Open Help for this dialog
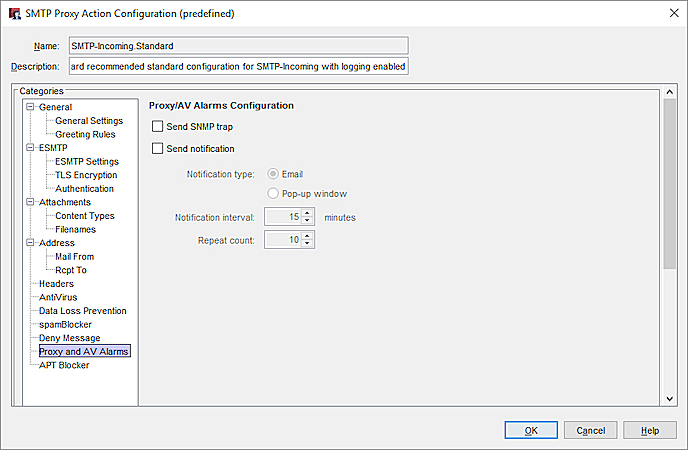This screenshot has width=688, height=450. pyautogui.click(x=650, y=430)
